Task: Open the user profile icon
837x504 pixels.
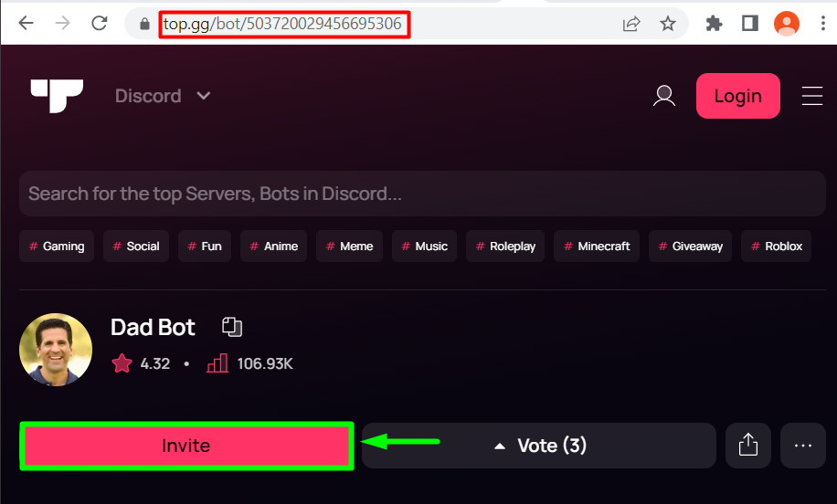Action: tap(664, 96)
